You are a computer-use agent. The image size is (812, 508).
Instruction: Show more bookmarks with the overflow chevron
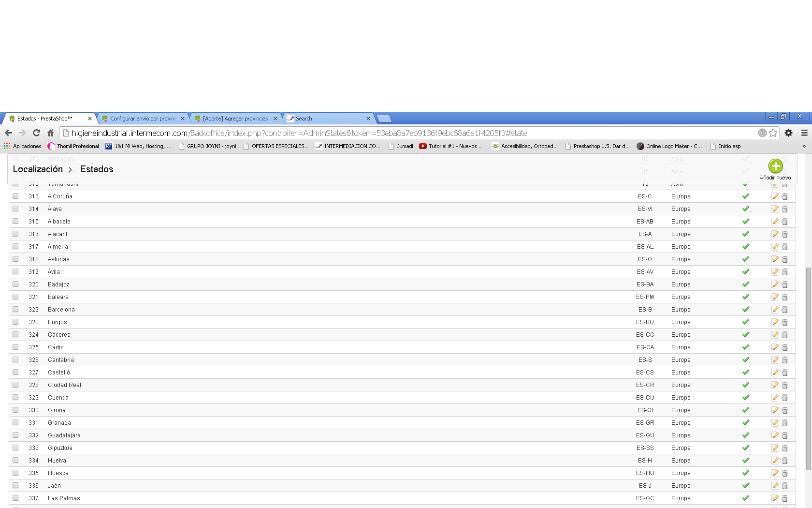pos(804,146)
